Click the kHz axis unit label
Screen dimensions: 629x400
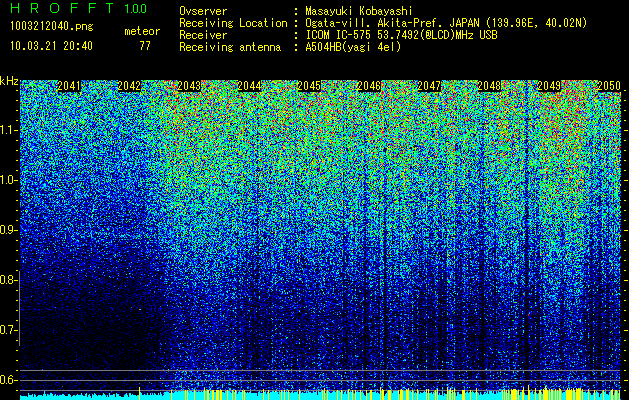tap(9, 81)
